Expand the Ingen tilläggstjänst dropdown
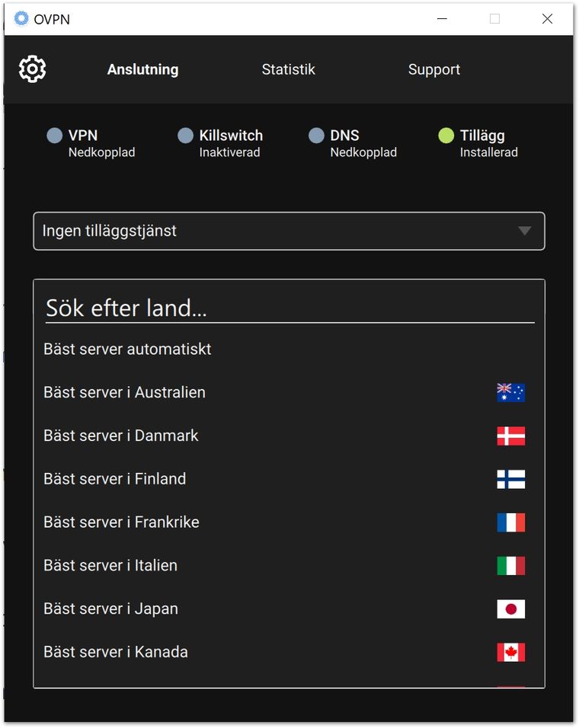 coord(289,231)
